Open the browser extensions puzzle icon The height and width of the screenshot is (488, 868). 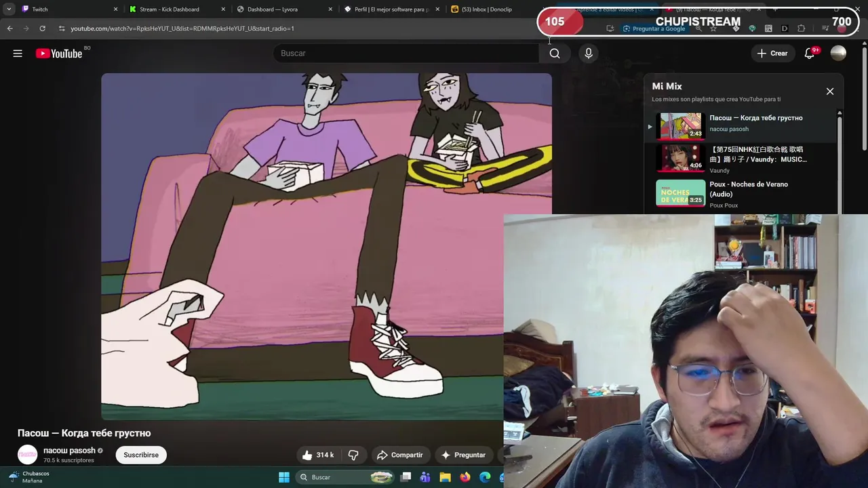pos(802,28)
